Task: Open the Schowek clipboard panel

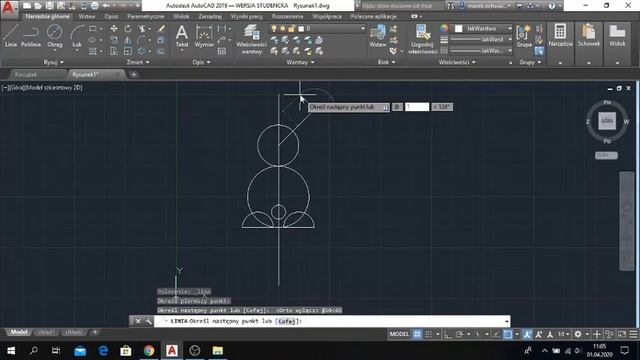Action: click(x=589, y=36)
